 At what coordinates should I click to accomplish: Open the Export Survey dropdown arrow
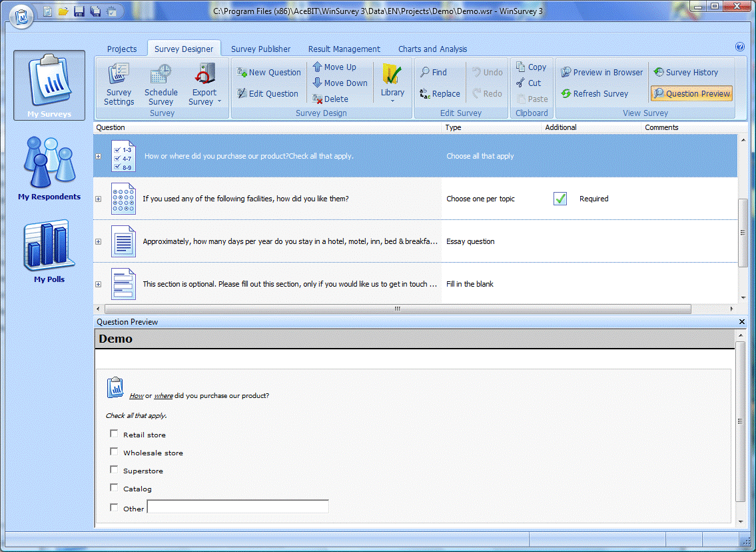(x=219, y=101)
